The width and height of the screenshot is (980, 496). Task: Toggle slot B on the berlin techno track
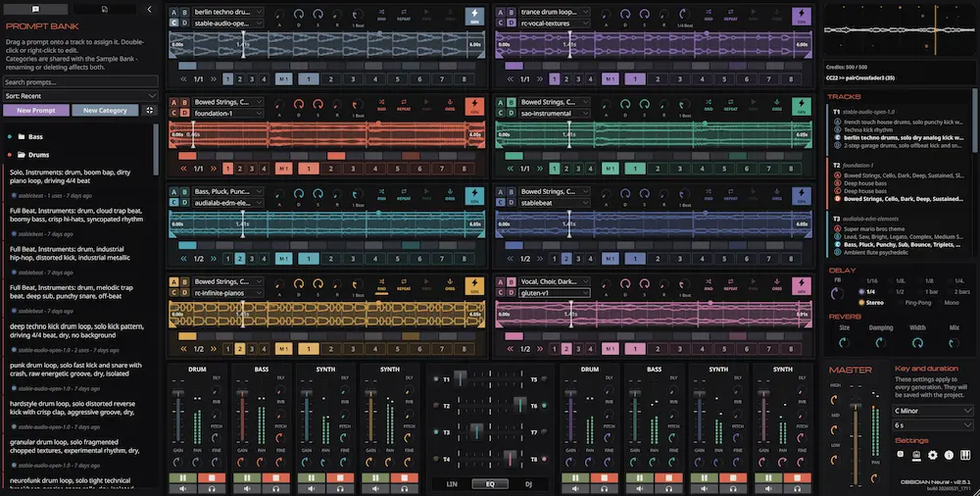(x=185, y=13)
